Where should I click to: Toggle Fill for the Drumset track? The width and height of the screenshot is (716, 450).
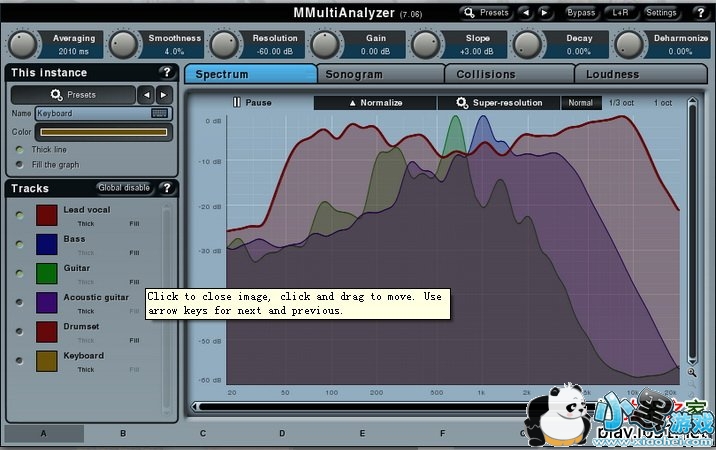click(134, 340)
